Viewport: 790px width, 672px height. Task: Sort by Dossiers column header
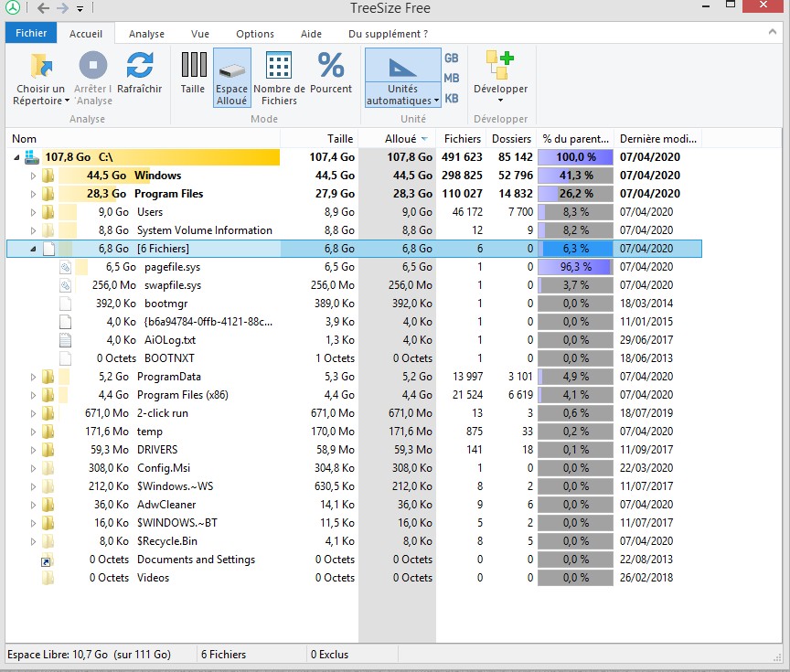(x=511, y=139)
